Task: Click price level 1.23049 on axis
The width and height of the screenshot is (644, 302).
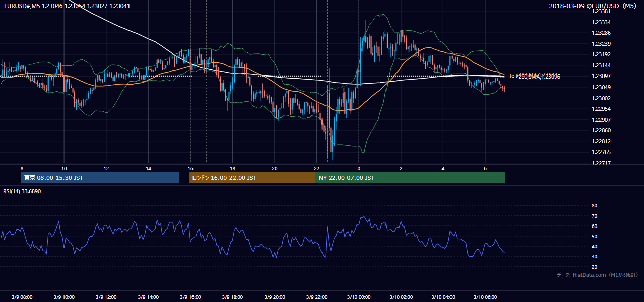Action: tap(601, 87)
